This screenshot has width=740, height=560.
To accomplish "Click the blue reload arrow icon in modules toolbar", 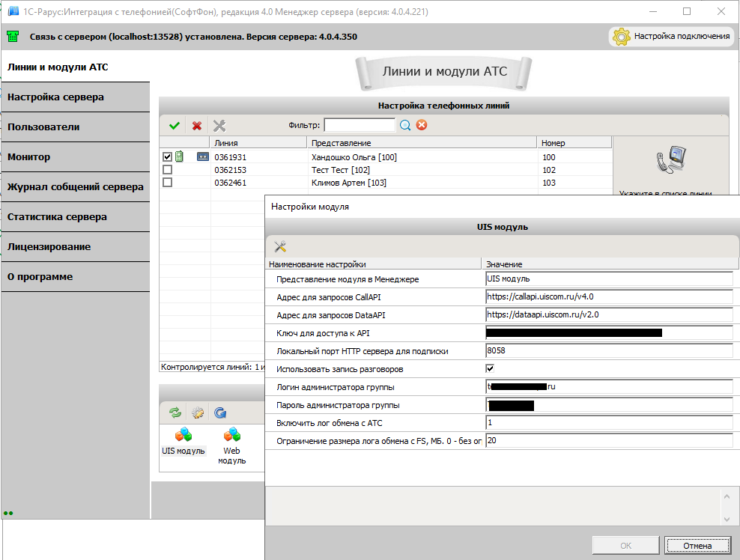I will (220, 412).
